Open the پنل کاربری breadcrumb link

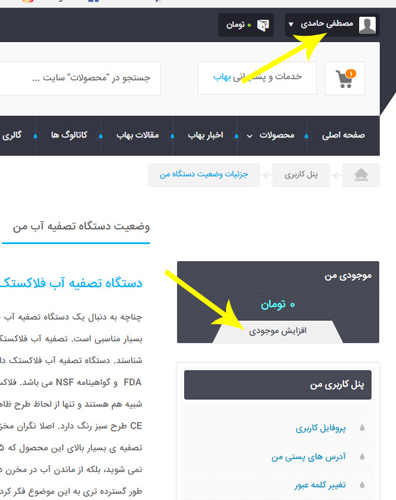pyautogui.click(x=301, y=175)
